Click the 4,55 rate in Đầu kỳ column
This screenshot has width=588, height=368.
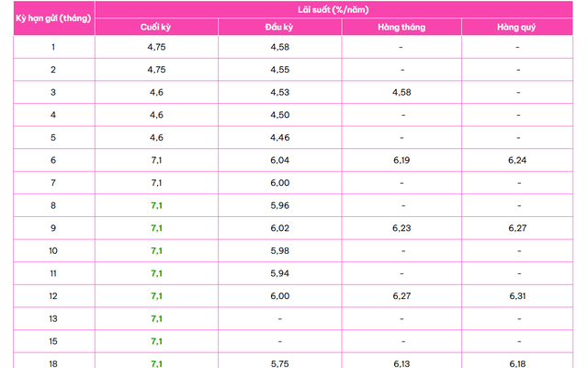click(279, 70)
